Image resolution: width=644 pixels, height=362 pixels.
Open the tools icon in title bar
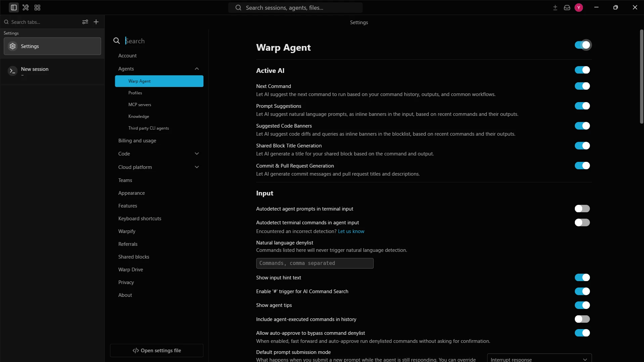coord(26,7)
